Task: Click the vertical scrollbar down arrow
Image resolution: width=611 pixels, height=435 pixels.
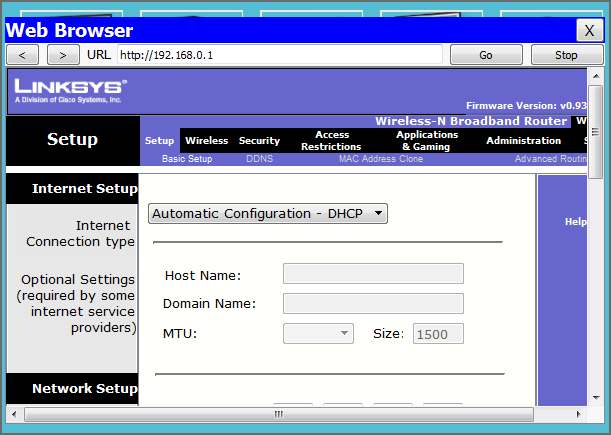Action: [x=596, y=398]
